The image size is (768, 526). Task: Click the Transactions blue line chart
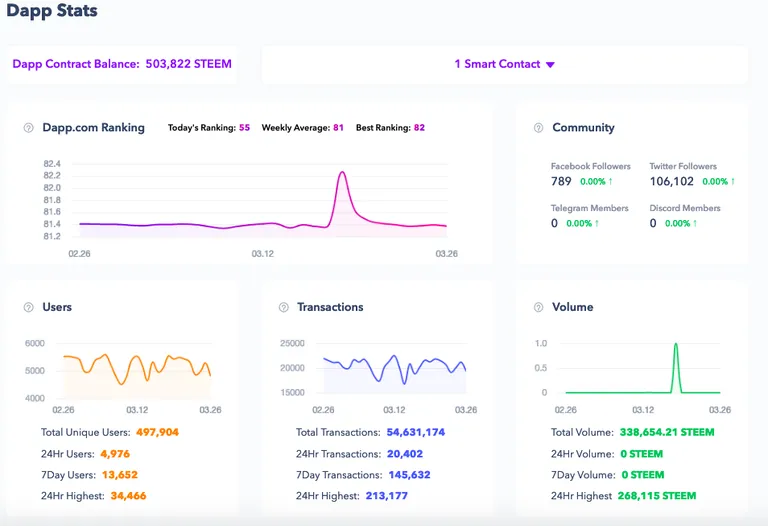[x=394, y=369]
